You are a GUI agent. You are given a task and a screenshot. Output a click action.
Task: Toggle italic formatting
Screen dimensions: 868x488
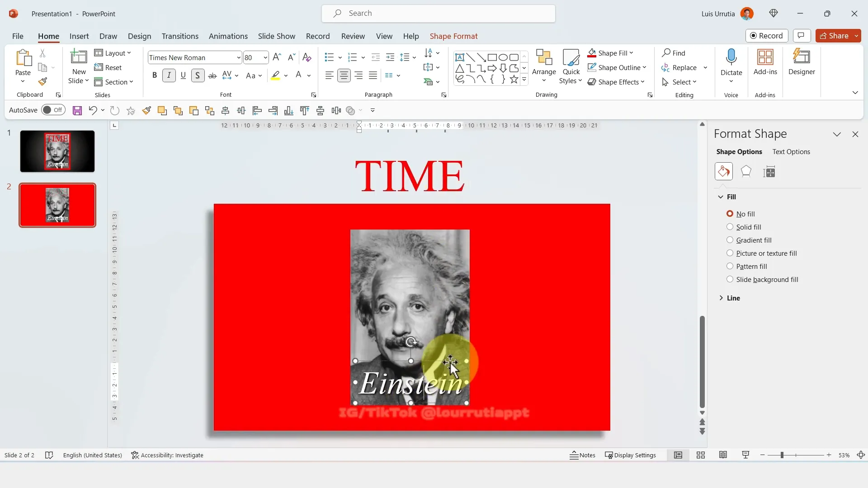(169, 75)
